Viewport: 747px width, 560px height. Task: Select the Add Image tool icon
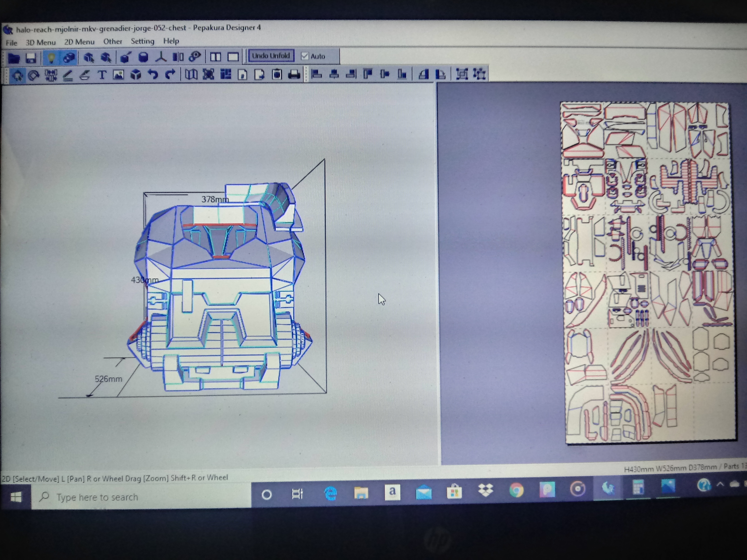click(119, 75)
